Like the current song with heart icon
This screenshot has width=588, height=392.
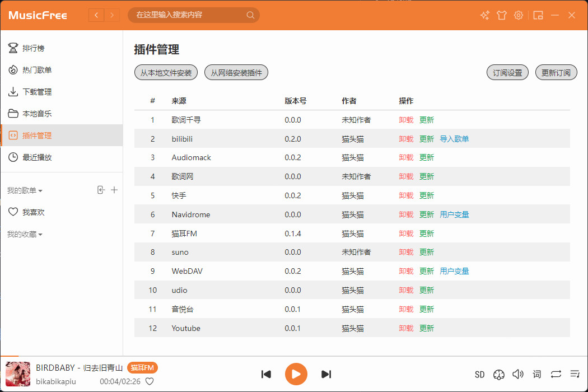pyautogui.click(x=150, y=381)
